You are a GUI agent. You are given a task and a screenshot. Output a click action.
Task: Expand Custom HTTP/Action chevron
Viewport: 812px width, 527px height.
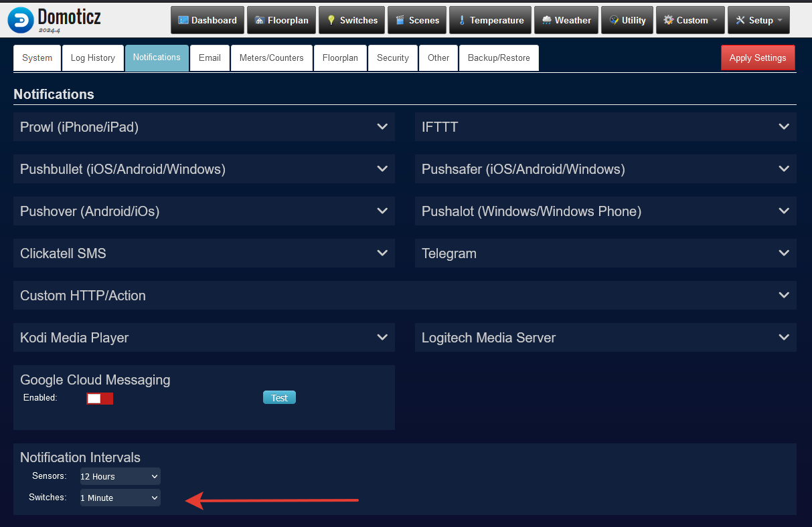tap(784, 295)
